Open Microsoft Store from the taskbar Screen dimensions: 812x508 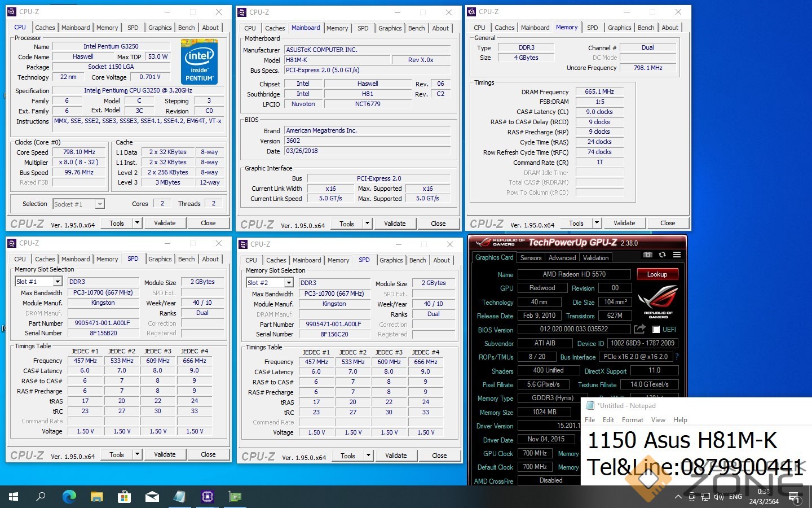coord(124,497)
